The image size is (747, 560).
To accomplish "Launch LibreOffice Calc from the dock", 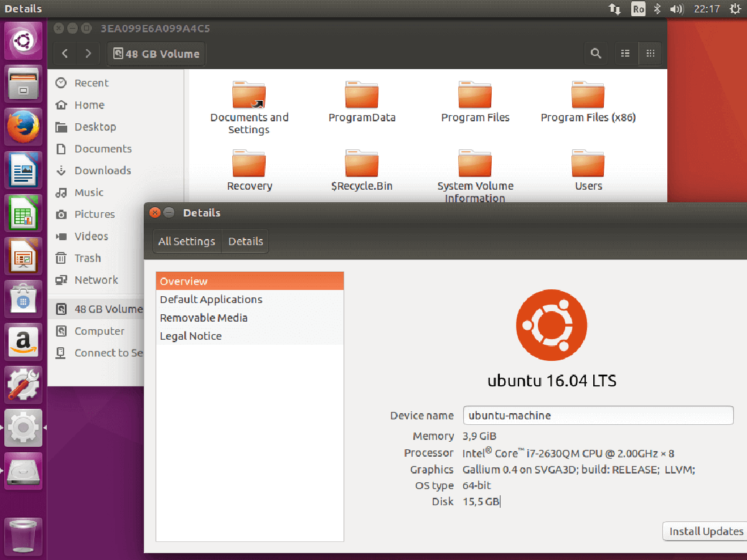I will click(x=24, y=213).
